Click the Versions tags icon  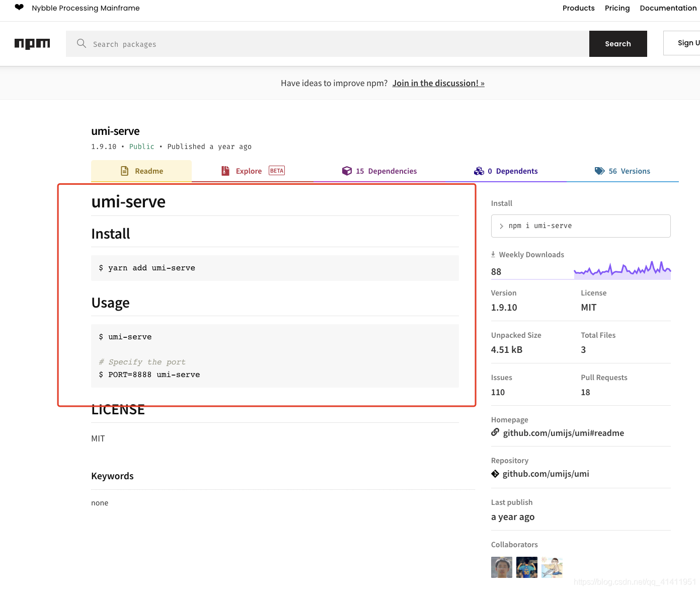[599, 171]
